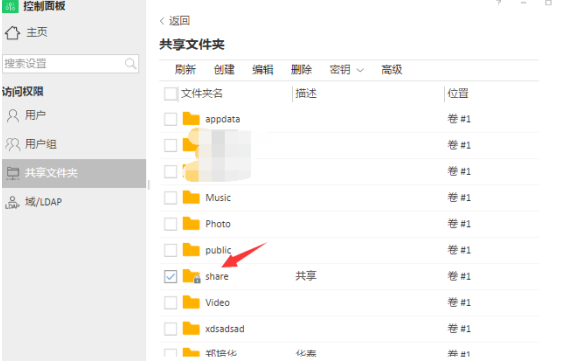Viewport: 567px width, 361px height.
Task: Click the user person icon
Action: pyautogui.click(x=13, y=116)
